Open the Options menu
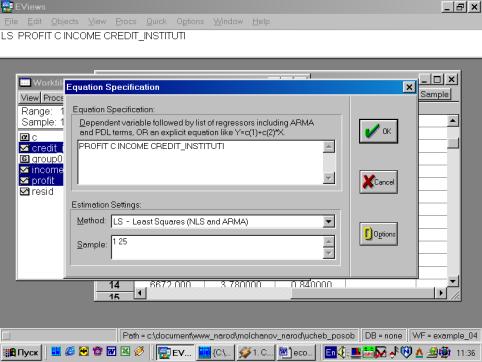 pos(190,21)
